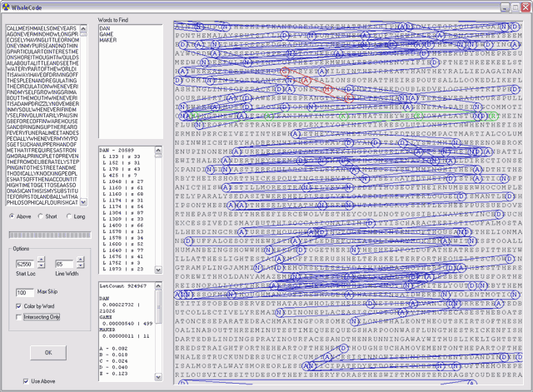Select the Long radio button
This screenshot has height=392, width=533.
pyautogui.click(x=69, y=216)
